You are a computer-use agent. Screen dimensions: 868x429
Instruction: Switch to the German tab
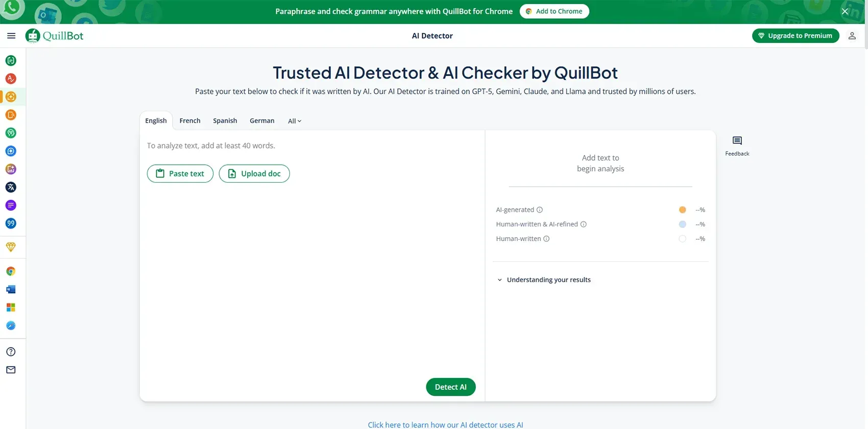click(262, 121)
